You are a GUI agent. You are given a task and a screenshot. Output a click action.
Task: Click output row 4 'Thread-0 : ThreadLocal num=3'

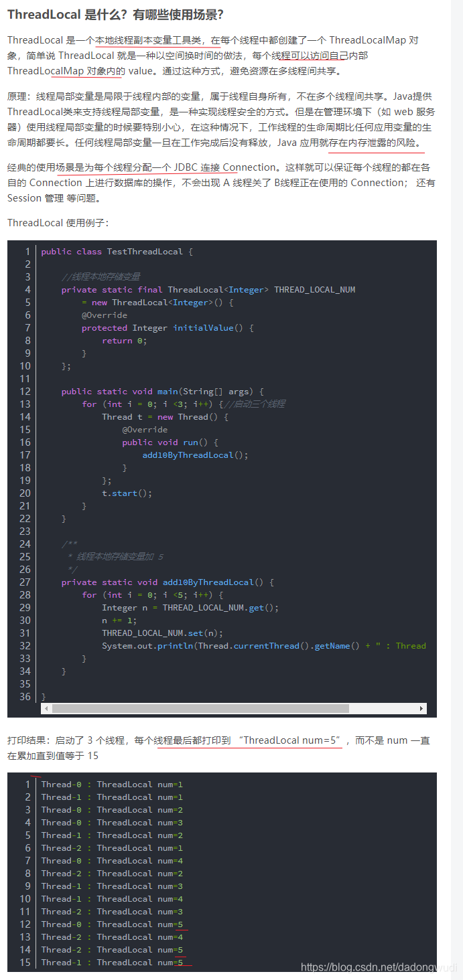click(112, 823)
